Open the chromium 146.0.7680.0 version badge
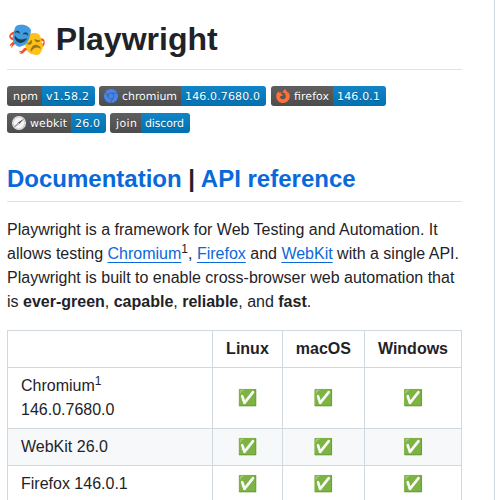The width and height of the screenshot is (500, 500). [183, 96]
